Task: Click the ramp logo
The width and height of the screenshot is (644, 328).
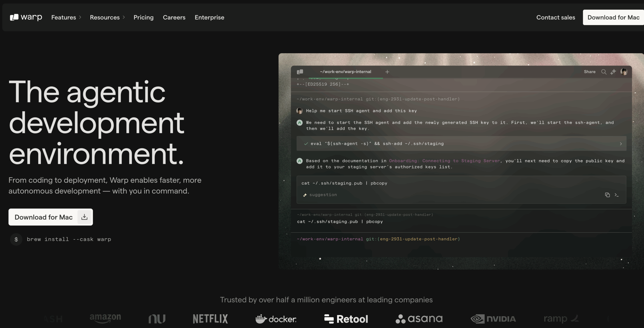Action: click(561, 319)
